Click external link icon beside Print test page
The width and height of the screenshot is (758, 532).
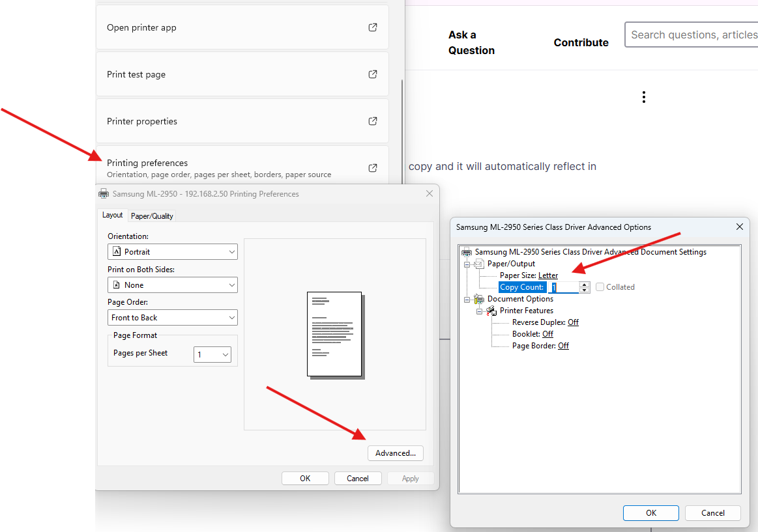(x=373, y=74)
